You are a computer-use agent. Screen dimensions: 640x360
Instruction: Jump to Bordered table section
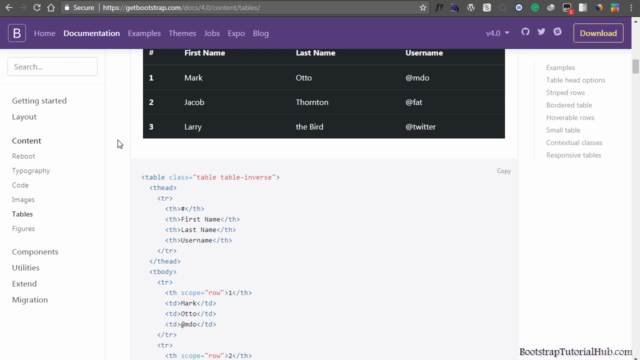click(x=569, y=105)
